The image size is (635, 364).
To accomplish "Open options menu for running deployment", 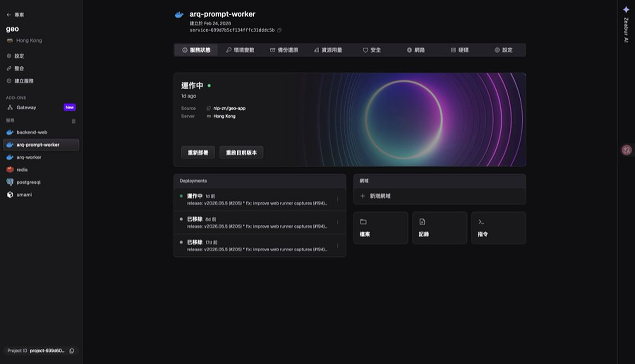I will click(338, 199).
